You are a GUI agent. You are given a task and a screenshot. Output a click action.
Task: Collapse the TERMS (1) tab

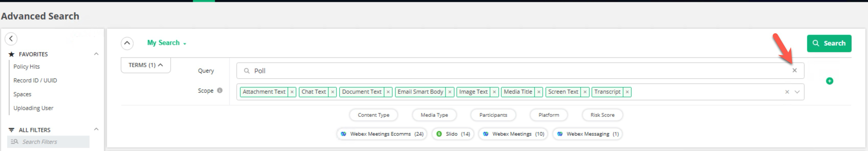pyautogui.click(x=146, y=65)
